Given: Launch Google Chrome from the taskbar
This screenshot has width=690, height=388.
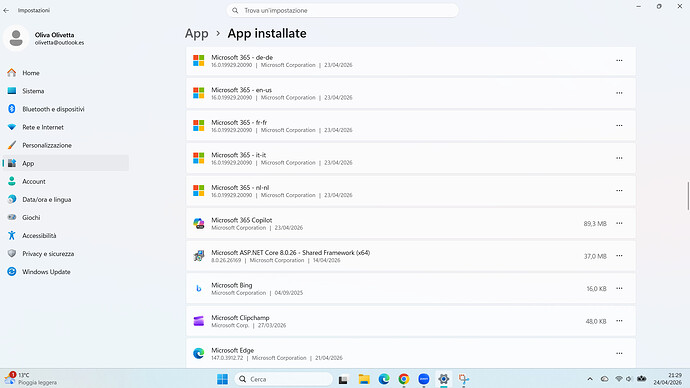Looking at the screenshot, I should tap(404, 379).
